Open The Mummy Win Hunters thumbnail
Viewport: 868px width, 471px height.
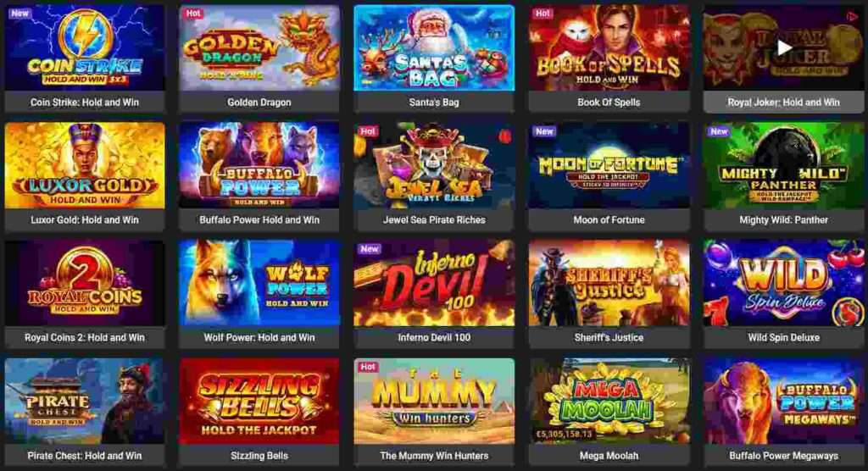434,402
